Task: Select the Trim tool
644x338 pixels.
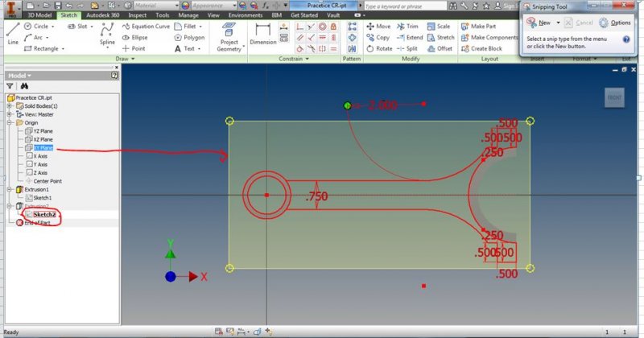Action: pyautogui.click(x=407, y=27)
